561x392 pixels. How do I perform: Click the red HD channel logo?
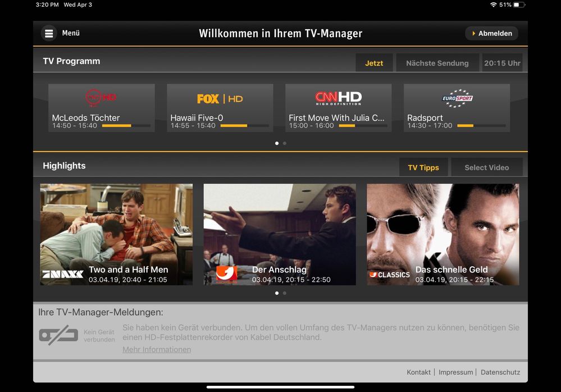coord(101,97)
